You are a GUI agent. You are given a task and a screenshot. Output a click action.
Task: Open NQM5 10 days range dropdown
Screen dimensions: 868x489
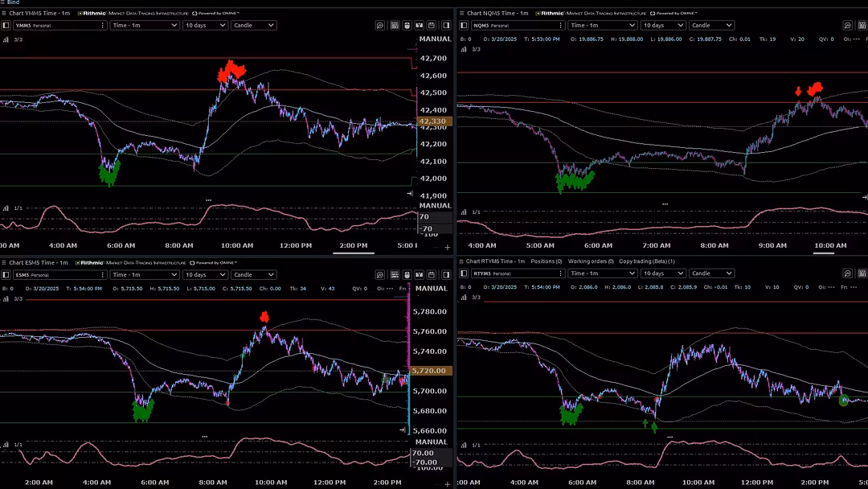[663, 26]
